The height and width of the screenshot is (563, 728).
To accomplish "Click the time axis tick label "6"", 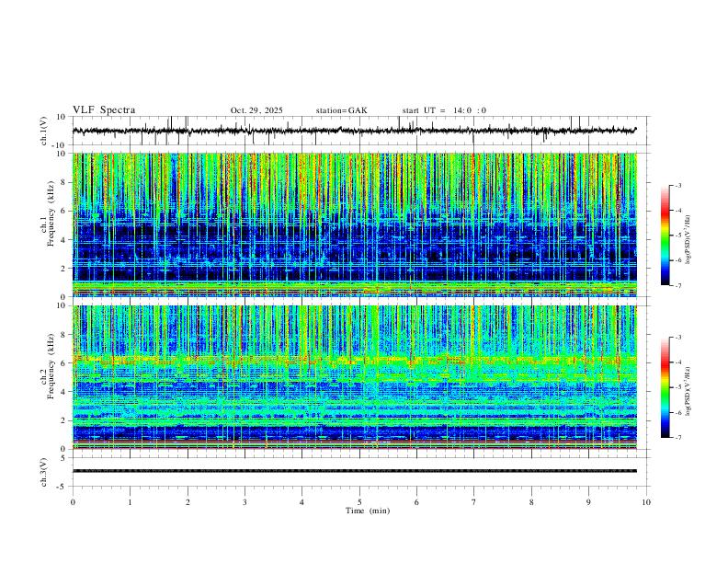I will click(417, 502).
